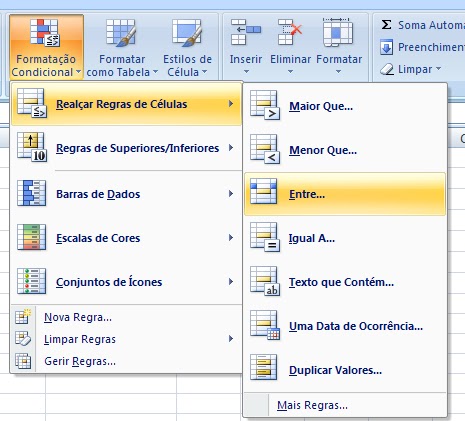Click the Limpar Regras icon
Screen dimensions: 465x421
(23, 339)
